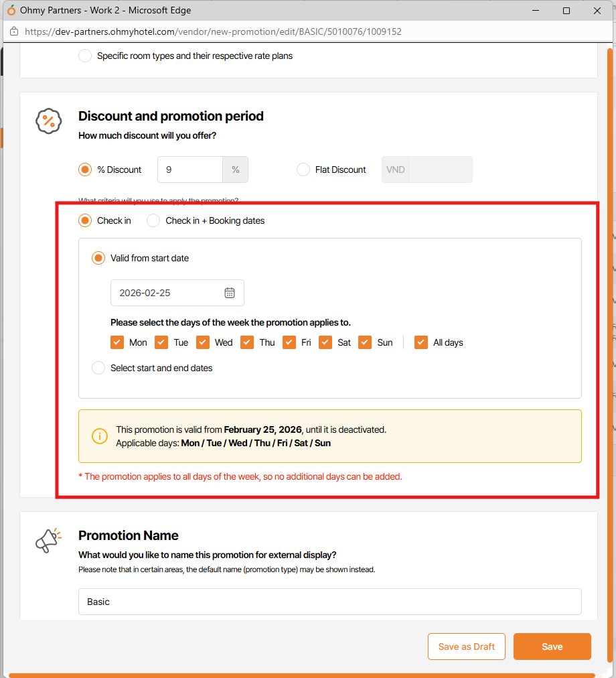This screenshot has height=678, width=616.
Task: Open the calendar picker icon for start date
Action: (230, 293)
